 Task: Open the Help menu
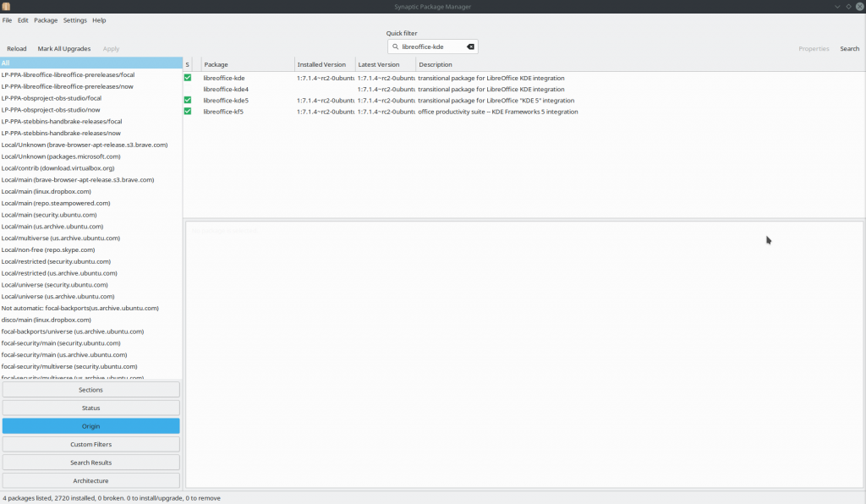pos(100,20)
